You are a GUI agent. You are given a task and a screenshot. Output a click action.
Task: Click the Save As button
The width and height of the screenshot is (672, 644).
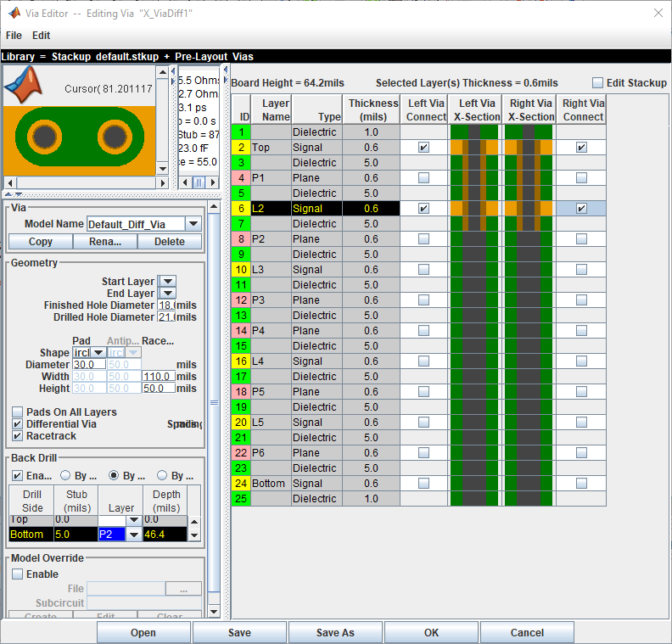(x=335, y=632)
